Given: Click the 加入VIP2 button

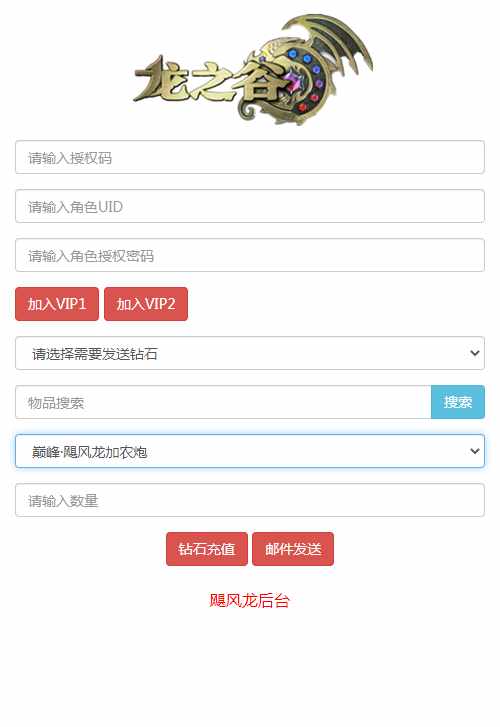Looking at the screenshot, I should point(146,304).
